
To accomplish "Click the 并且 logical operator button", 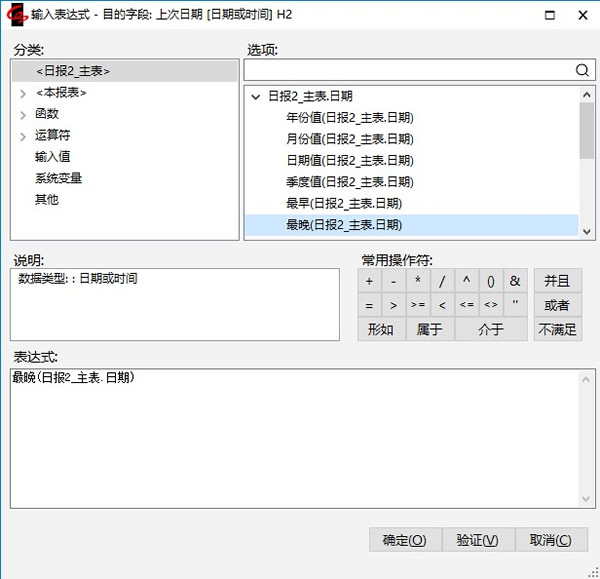I will 557,281.
